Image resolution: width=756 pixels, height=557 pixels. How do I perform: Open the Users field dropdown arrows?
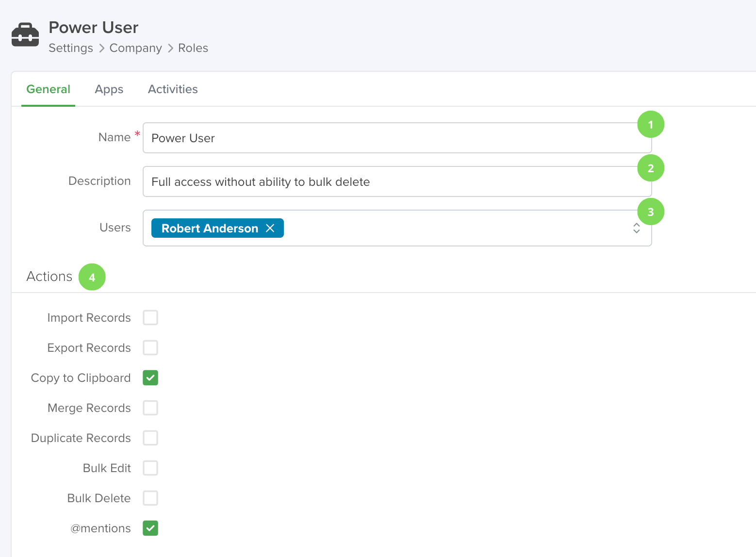pyautogui.click(x=637, y=228)
